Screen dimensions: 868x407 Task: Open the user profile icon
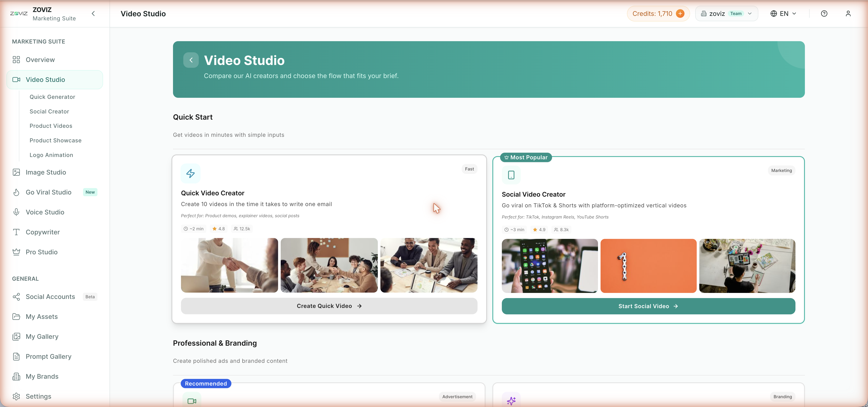click(x=848, y=14)
